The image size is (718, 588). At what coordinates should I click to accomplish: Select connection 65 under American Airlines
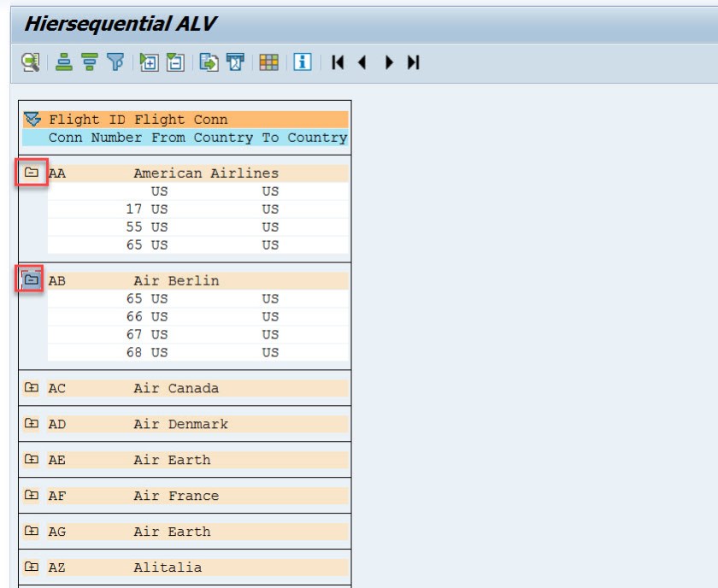click(x=133, y=245)
